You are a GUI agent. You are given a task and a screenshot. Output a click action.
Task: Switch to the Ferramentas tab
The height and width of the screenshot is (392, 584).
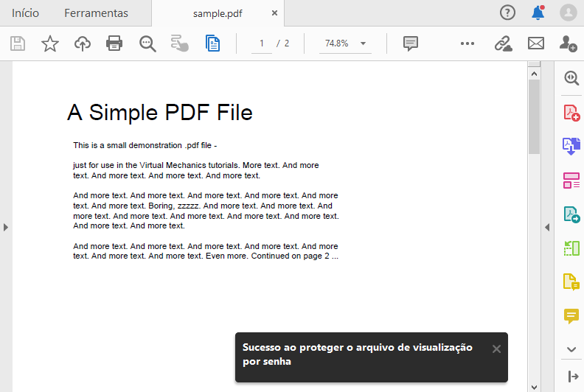click(96, 13)
